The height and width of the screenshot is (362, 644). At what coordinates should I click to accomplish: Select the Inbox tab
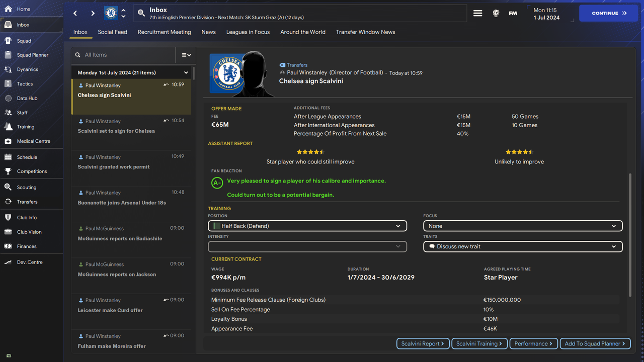tap(80, 32)
